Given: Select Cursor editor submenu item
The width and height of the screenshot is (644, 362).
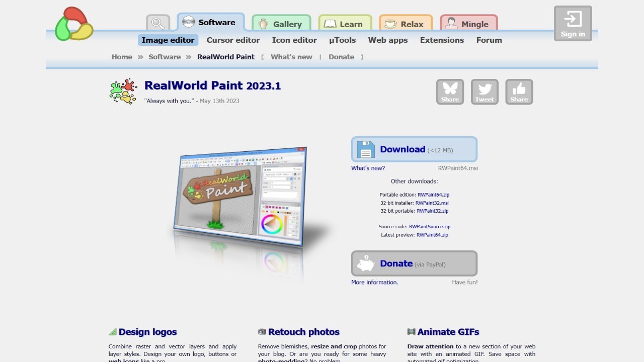Looking at the screenshot, I should click(x=233, y=40).
